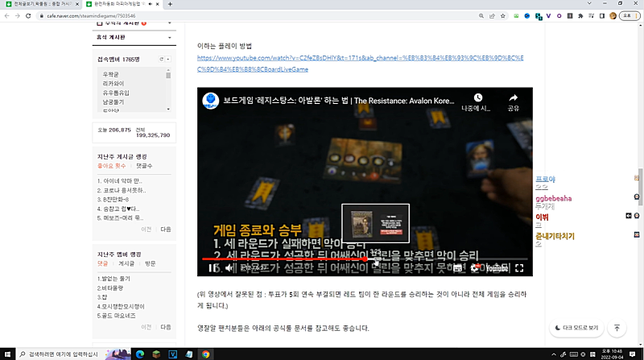Open ranked post 2. 코로나 용서못하..
The height and width of the screenshot is (360, 644).
122,190
